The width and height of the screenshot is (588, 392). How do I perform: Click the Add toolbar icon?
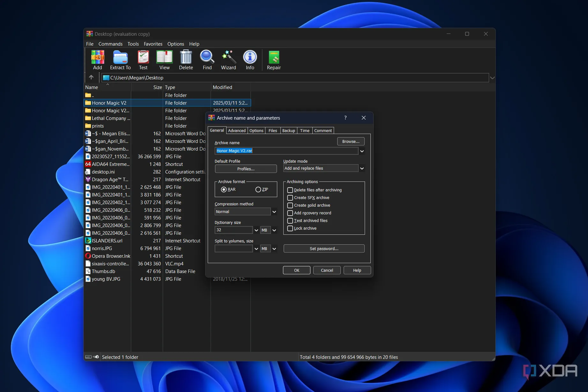click(x=98, y=60)
